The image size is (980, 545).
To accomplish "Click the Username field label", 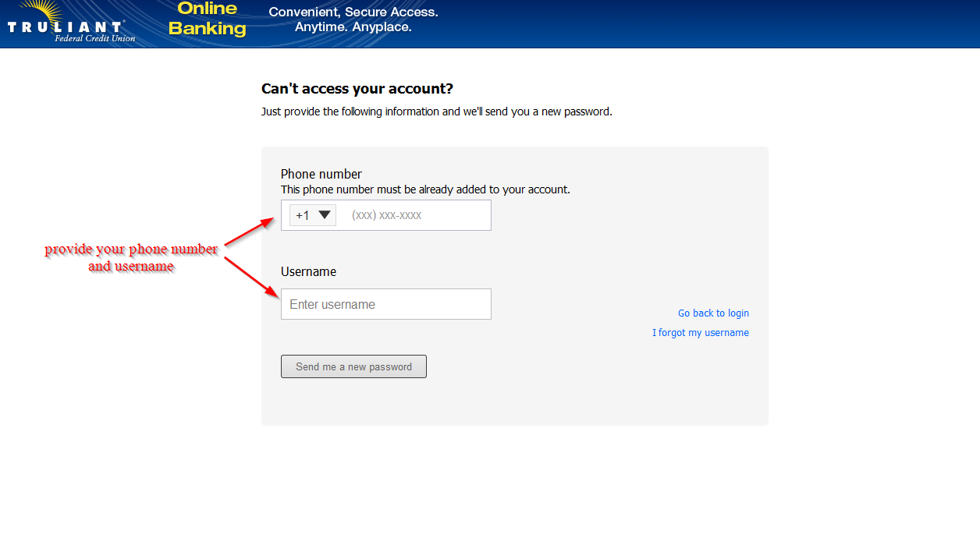I will pyautogui.click(x=308, y=272).
